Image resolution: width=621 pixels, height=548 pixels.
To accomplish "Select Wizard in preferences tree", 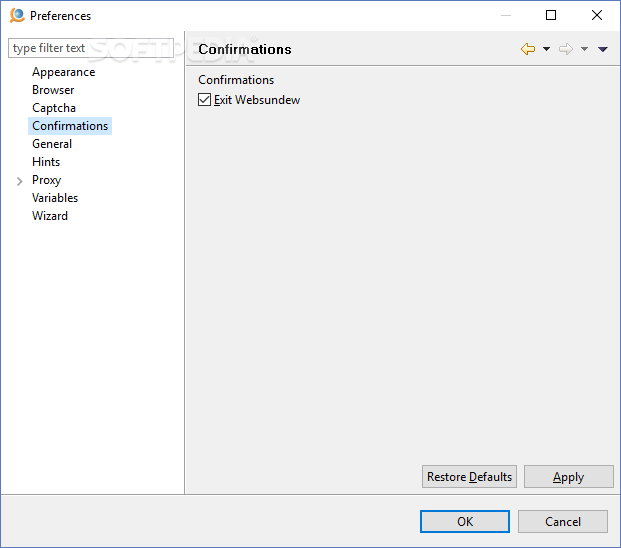I will 50,216.
